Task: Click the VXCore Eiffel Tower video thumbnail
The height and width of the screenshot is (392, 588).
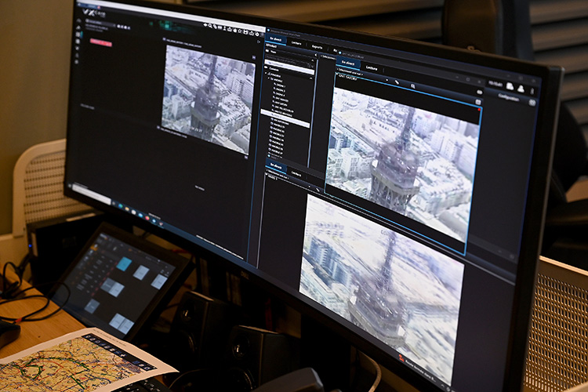Action: pos(207,98)
